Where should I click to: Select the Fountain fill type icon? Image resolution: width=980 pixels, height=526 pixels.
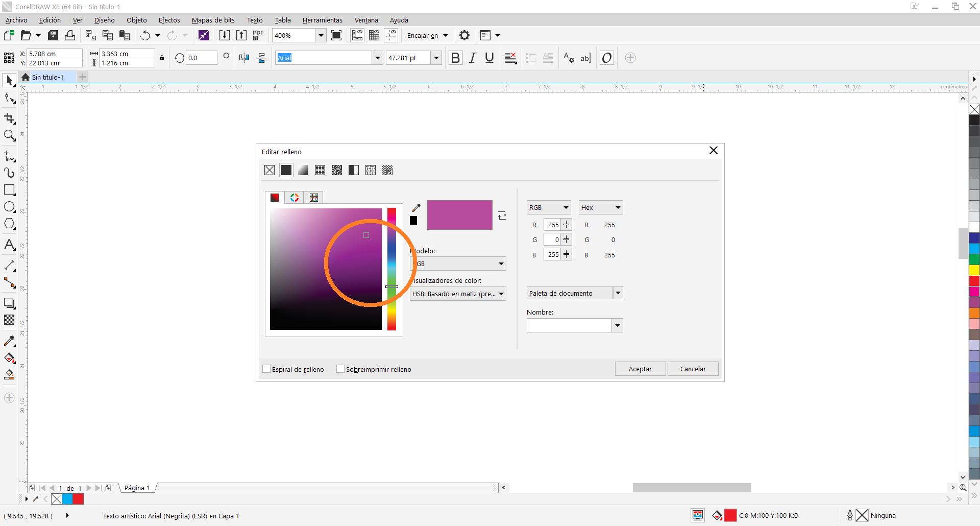click(x=303, y=170)
